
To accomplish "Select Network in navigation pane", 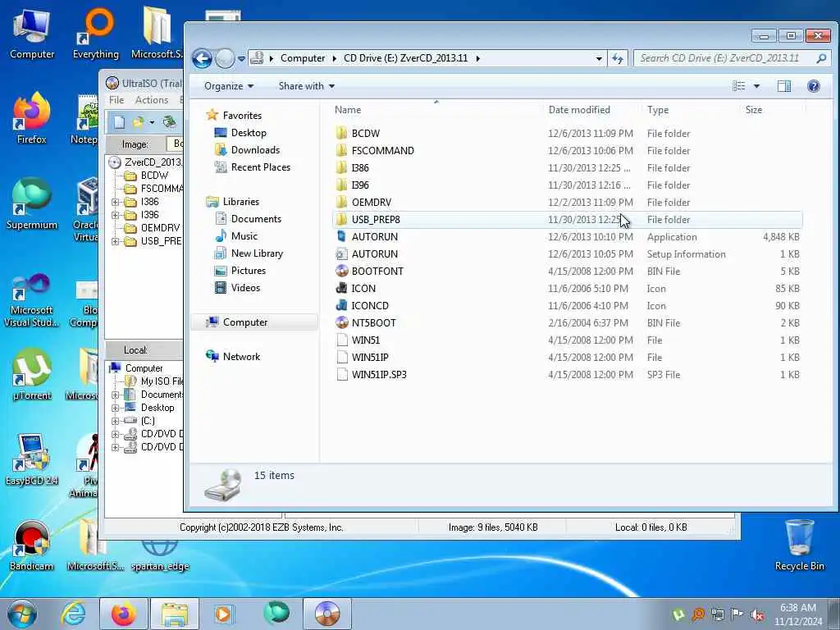I will click(x=233, y=356).
